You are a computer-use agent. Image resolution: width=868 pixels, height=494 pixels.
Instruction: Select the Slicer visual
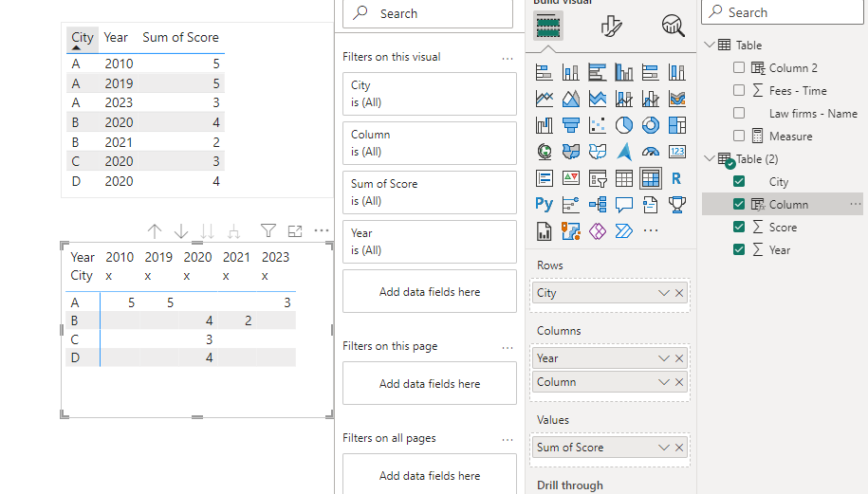click(x=598, y=178)
